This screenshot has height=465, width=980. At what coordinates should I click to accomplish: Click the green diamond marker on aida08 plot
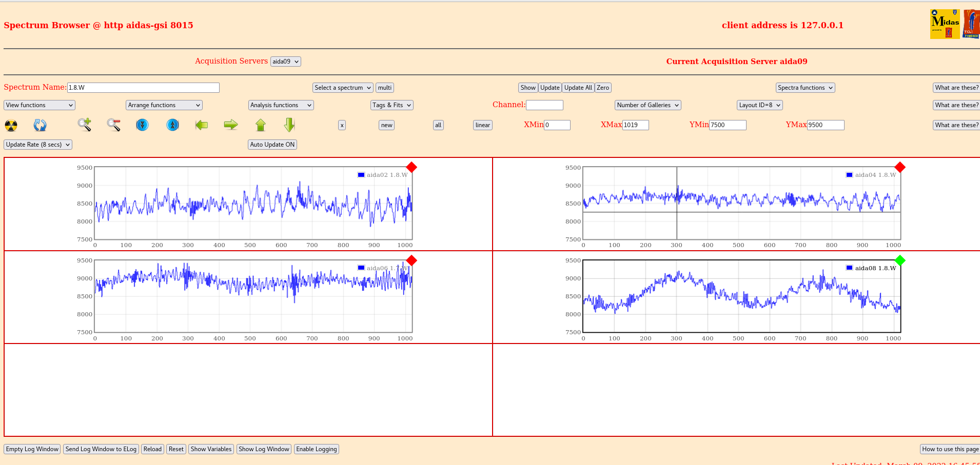point(900,260)
